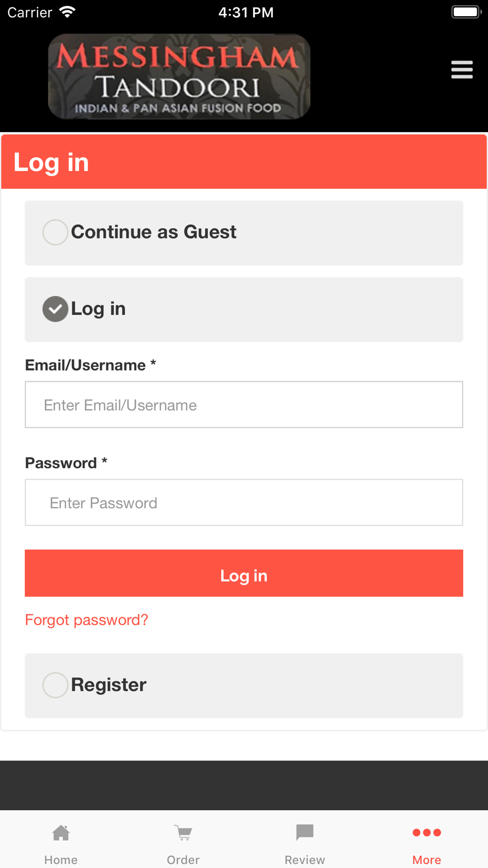Select Continue as Guest radio button

point(55,232)
